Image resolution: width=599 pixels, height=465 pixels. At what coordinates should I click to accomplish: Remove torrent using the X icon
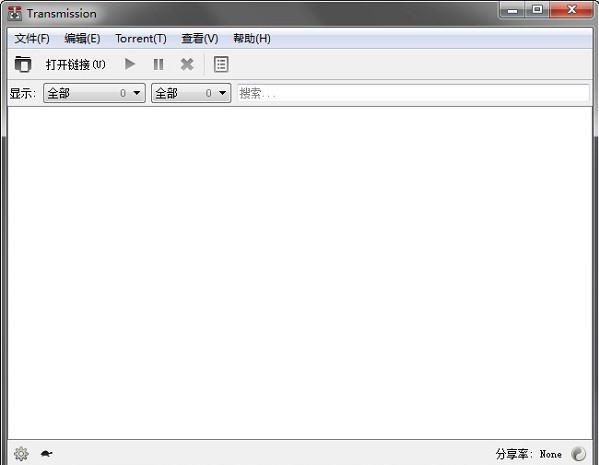tap(187, 64)
